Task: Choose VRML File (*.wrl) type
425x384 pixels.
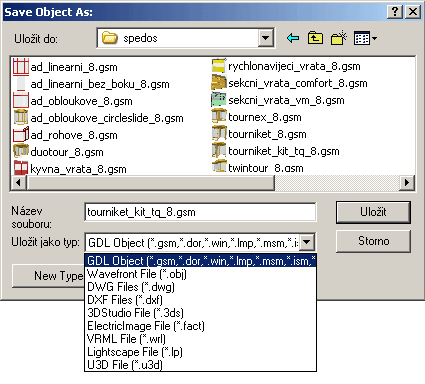Action: tap(200, 339)
